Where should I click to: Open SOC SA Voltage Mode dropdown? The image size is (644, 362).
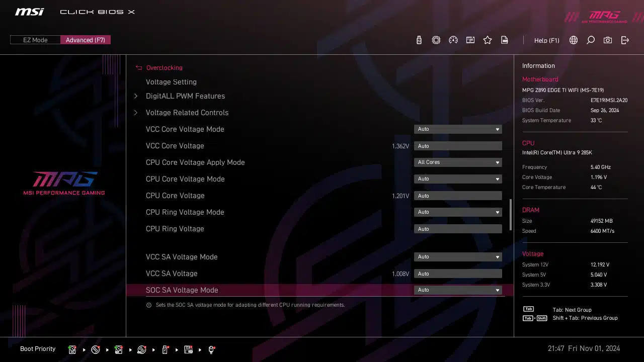(x=457, y=290)
